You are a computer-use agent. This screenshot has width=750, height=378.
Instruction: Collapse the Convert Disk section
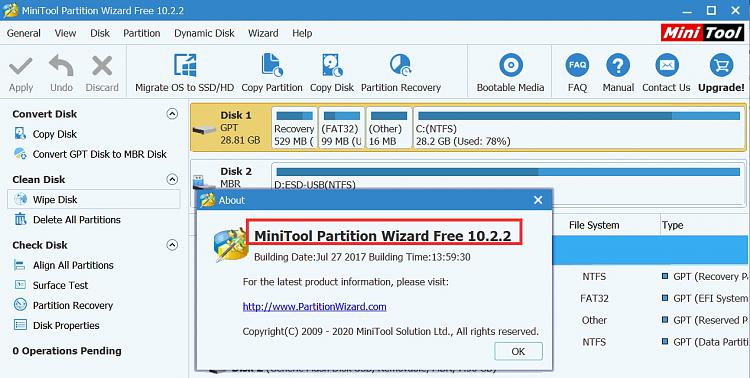[x=172, y=114]
